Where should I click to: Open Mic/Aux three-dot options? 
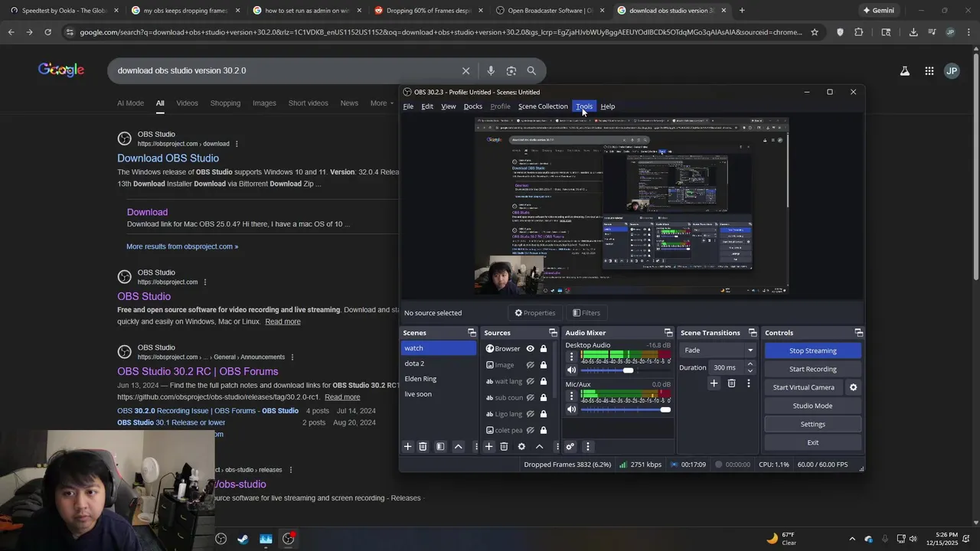pos(571,396)
